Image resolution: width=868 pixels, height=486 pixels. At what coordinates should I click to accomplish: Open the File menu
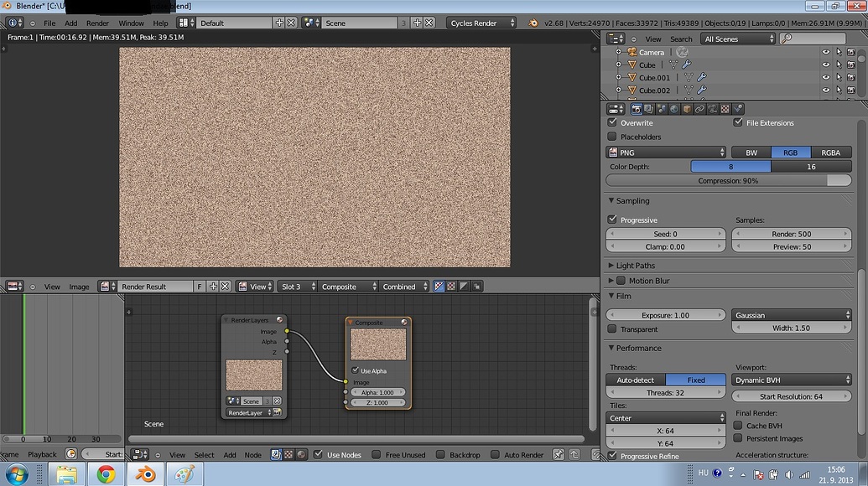coord(49,23)
